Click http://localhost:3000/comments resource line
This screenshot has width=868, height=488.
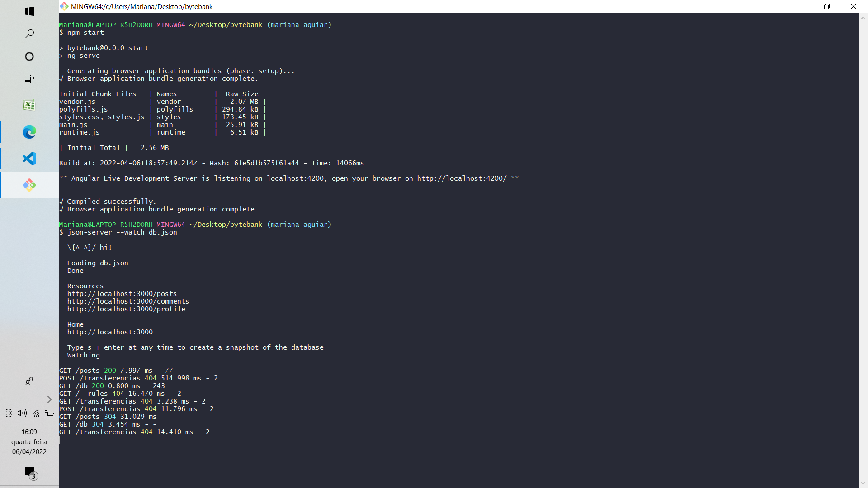128,301
